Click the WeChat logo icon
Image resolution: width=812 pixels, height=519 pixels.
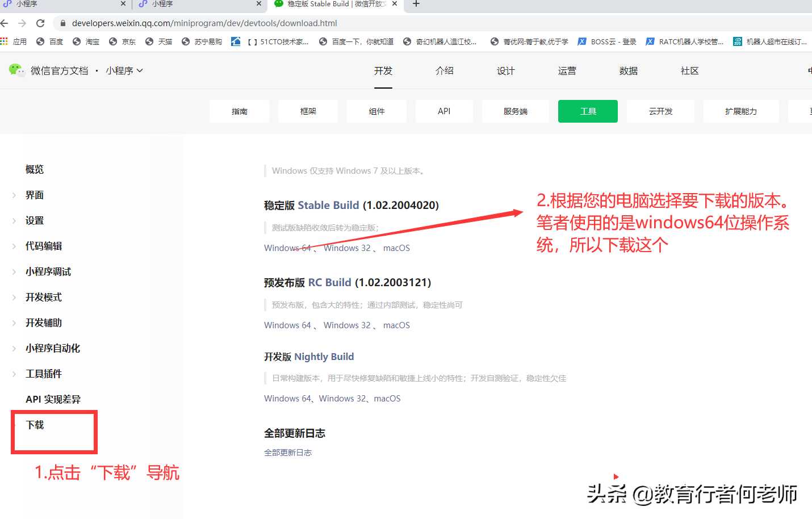pyautogui.click(x=16, y=70)
